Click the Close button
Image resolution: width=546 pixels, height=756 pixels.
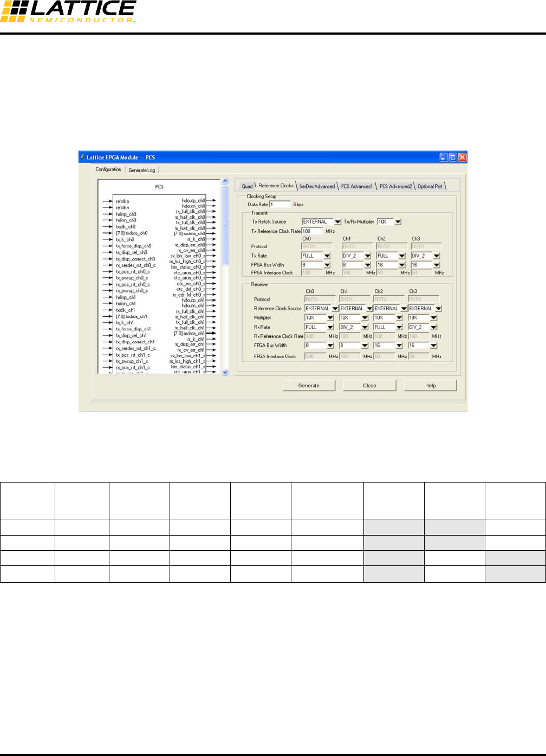tap(369, 386)
